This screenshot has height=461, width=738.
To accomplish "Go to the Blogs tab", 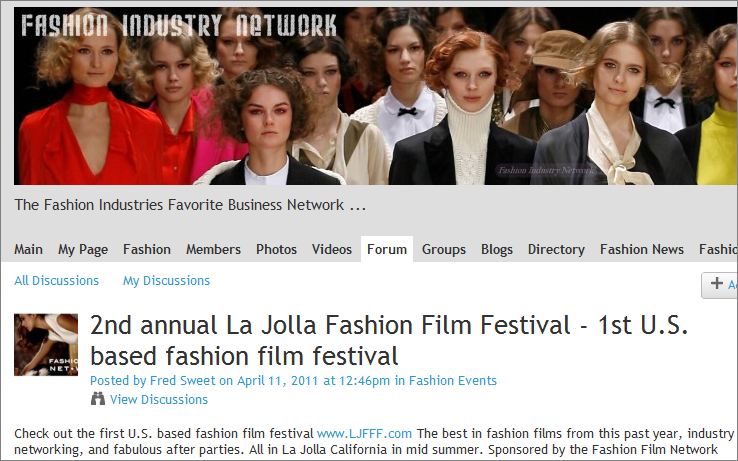I will point(497,249).
